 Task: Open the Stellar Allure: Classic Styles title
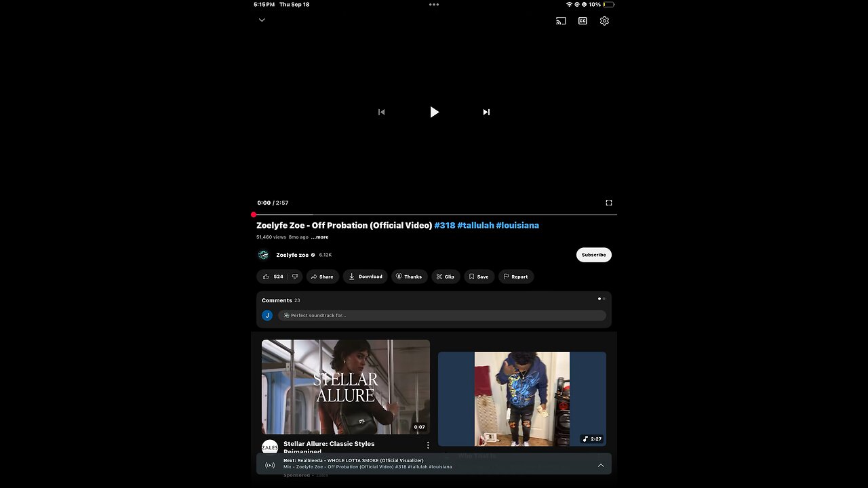pyautogui.click(x=329, y=447)
